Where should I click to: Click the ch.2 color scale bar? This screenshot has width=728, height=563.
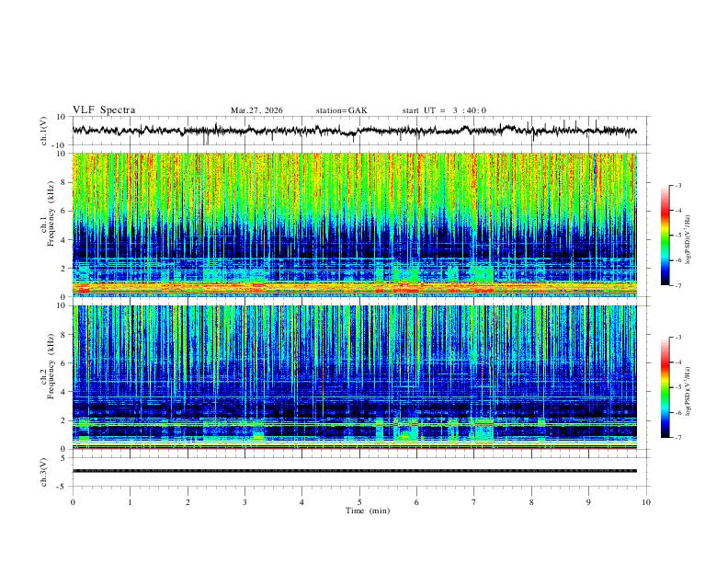[x=665, y=387]
